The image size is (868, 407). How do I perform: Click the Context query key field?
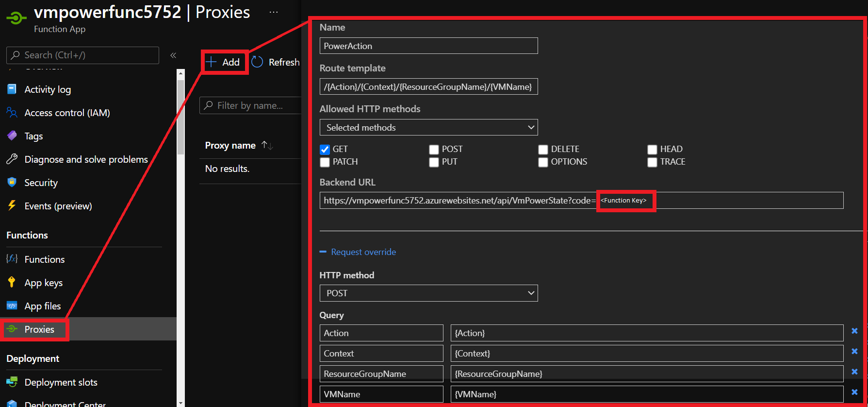[381, 353]
